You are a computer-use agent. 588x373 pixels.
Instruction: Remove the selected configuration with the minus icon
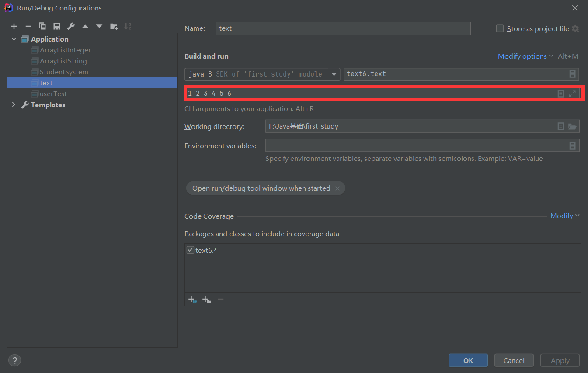coord(28,26)
